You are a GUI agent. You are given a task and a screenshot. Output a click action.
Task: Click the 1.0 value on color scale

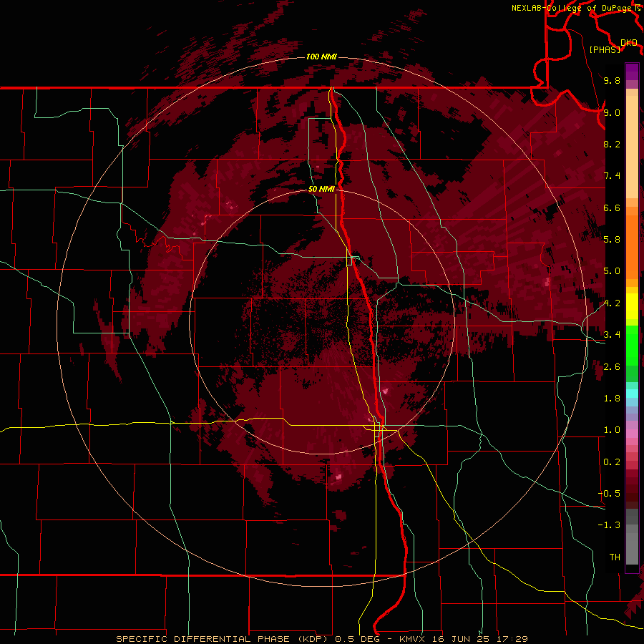[x=612, y=430]
